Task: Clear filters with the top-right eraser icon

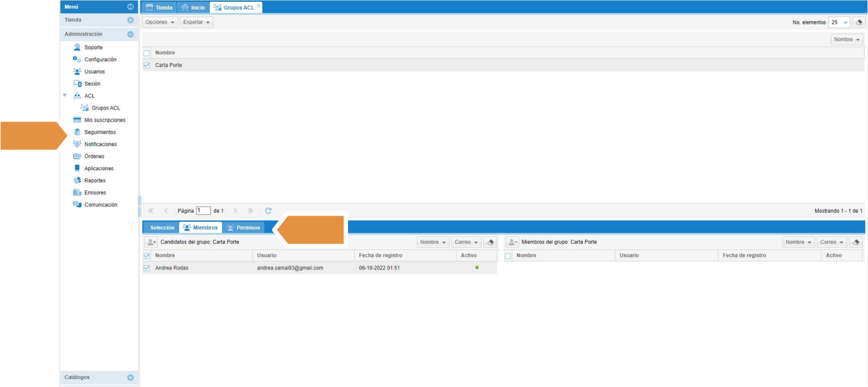Action: coord(858,22)
